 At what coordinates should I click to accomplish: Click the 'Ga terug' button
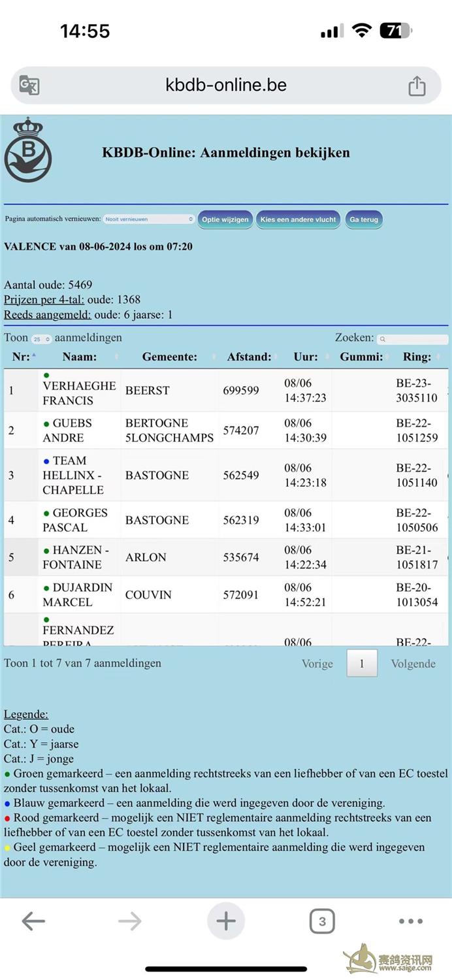(x=364, y=220)
